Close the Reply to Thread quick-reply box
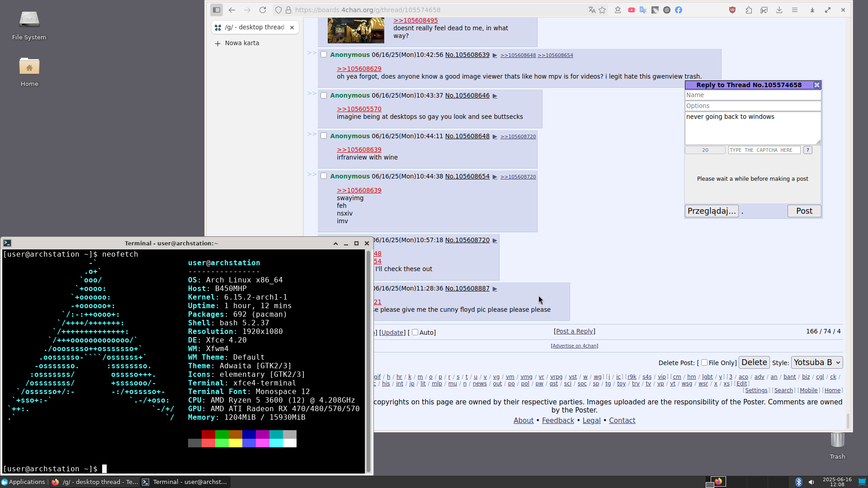 (x=817, y=85)
